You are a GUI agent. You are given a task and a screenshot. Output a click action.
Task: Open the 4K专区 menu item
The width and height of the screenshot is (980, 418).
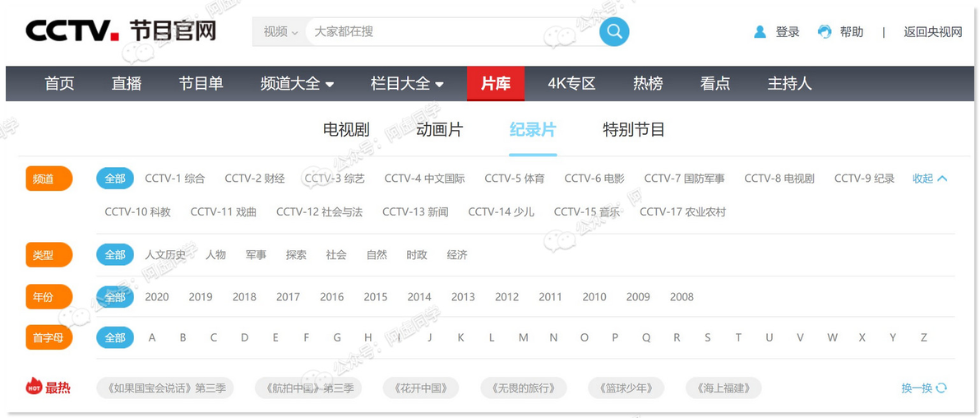point(572,83)
